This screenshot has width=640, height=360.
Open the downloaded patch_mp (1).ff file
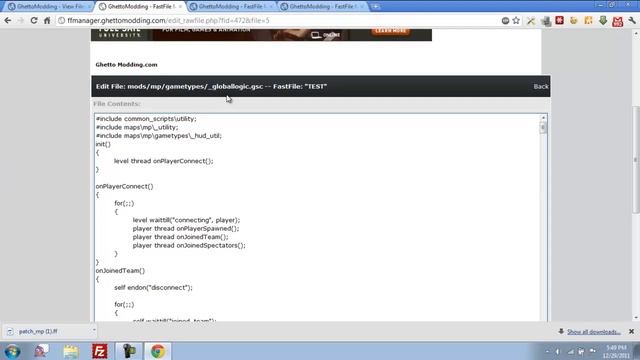tap(38, 331)
